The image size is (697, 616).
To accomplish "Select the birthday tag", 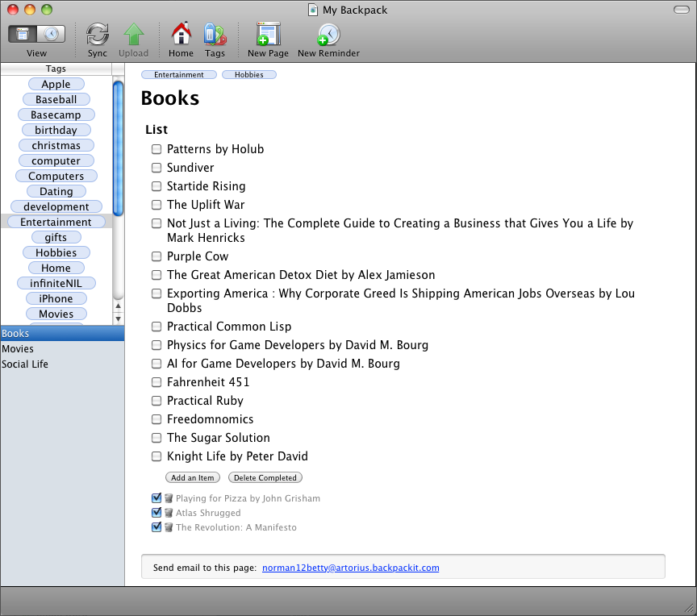I will 56,130.
